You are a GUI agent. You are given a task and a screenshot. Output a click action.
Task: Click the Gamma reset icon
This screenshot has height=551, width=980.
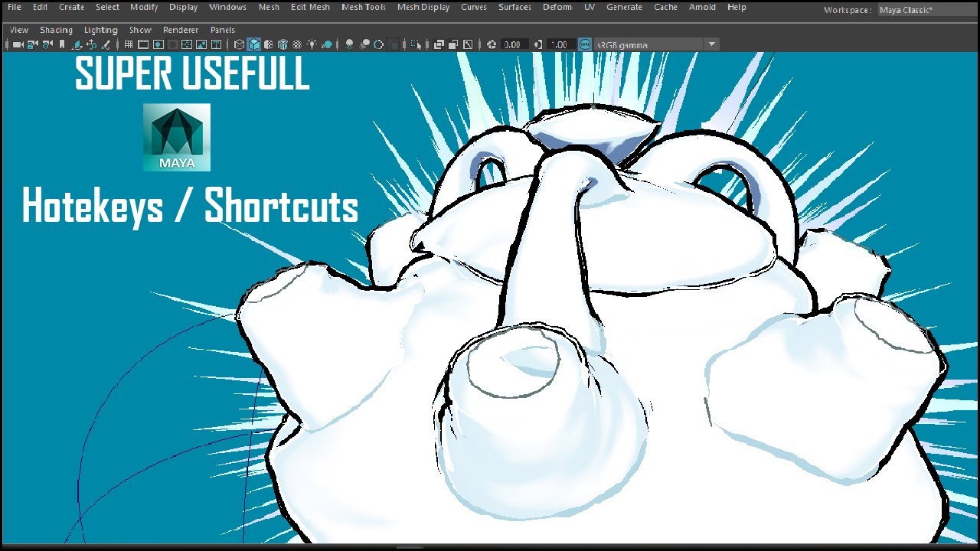click(537, 44)
